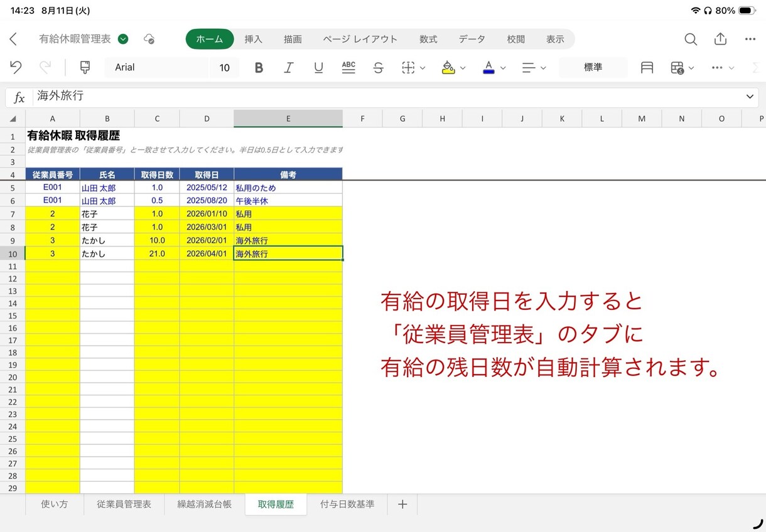Check the battery status indicator
This screenshot has height=532, width=766.
tap(747, 11)
